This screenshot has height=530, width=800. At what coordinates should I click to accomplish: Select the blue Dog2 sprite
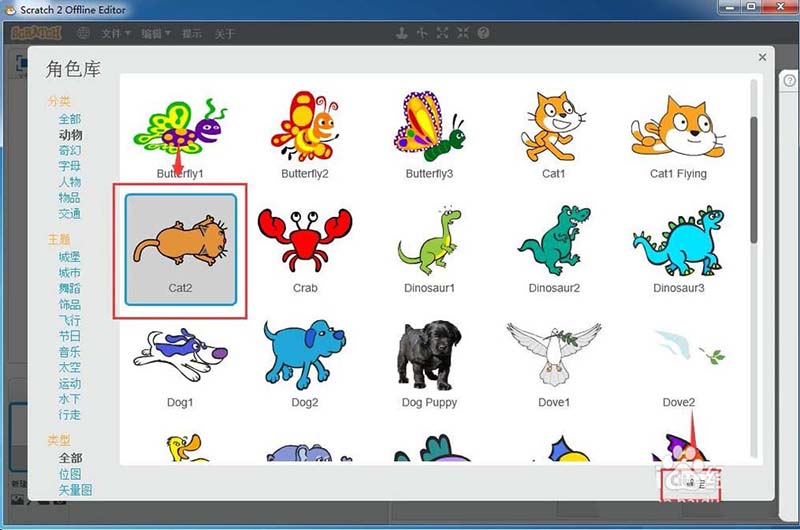305,365
